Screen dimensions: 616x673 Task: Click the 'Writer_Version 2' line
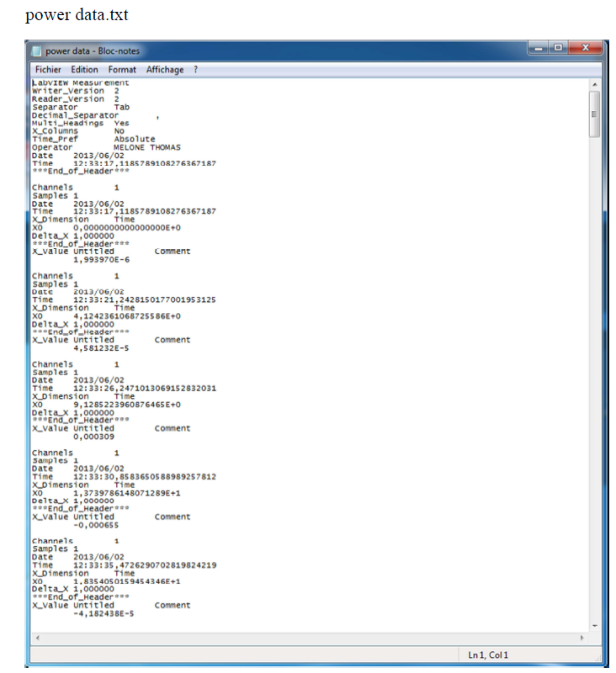click(76, 91)
